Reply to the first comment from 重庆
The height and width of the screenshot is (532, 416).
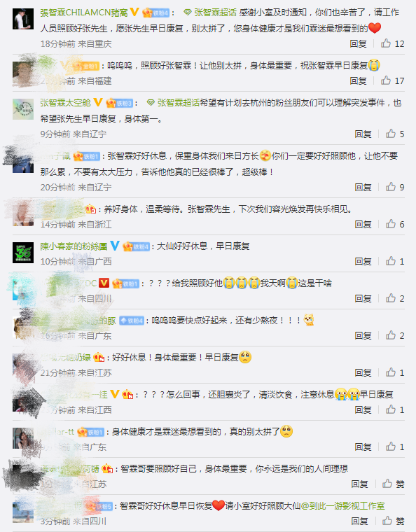click(359, 44)
